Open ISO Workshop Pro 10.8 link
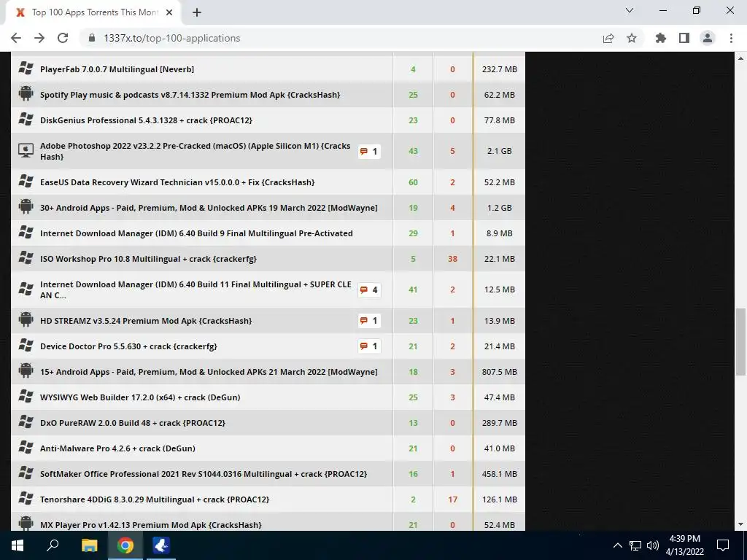This screenshot has width=747, height=560. tap(148, 259)
